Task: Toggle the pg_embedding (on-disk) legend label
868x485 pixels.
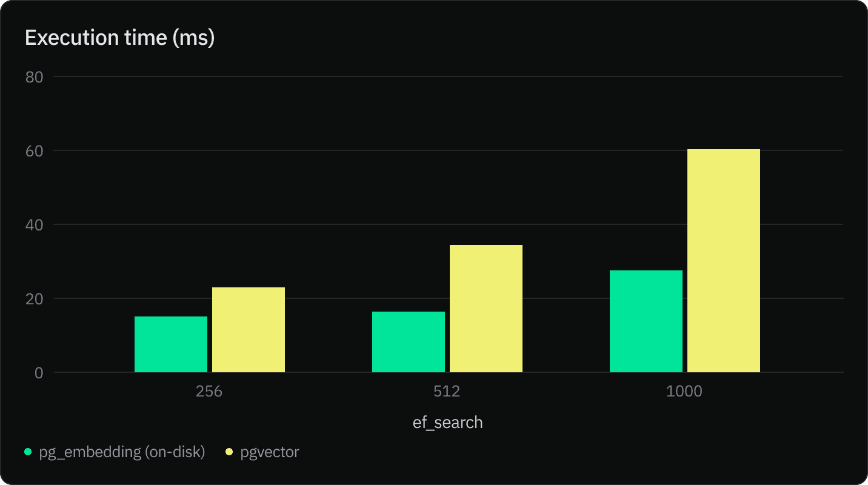Action: click(122, 452)
